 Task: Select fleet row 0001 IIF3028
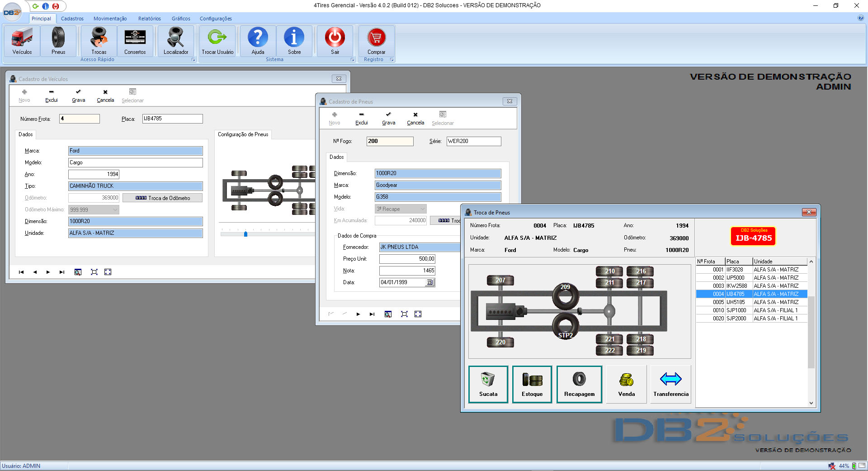tap(751, 270)
